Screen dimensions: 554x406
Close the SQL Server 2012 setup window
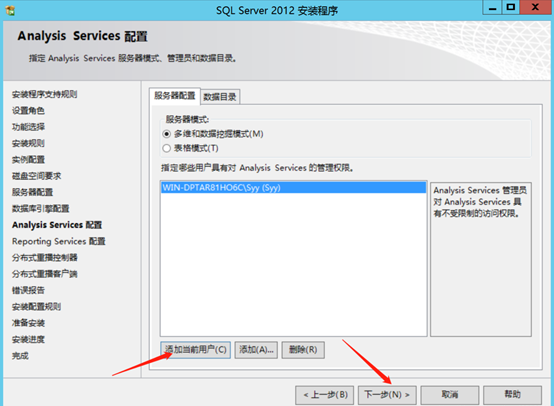[535, 8]
